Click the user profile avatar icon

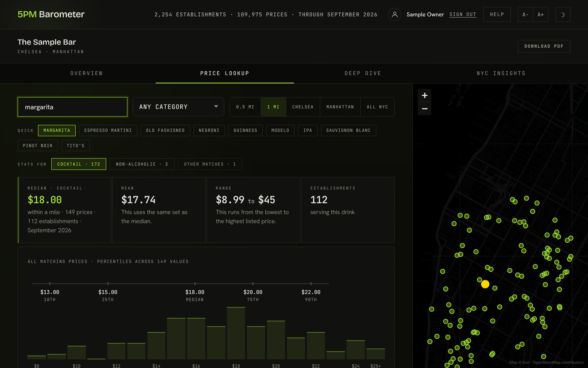point(394,15)
